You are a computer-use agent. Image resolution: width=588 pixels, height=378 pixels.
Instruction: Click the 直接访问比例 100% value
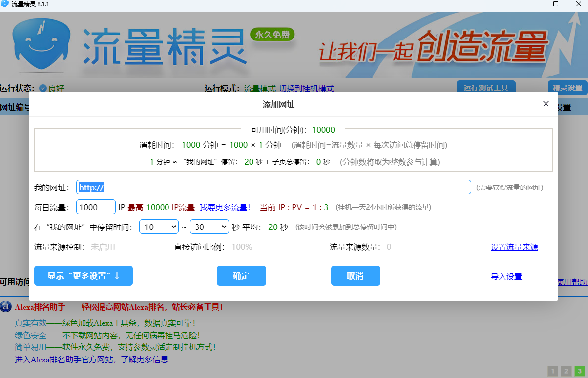pos(242,247)
